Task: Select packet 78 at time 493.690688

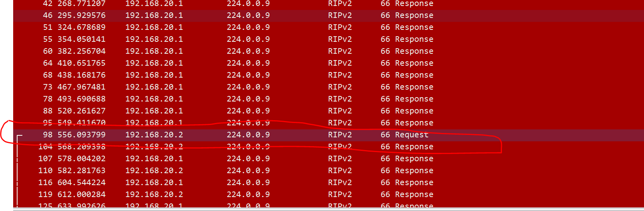Action: 328,99
